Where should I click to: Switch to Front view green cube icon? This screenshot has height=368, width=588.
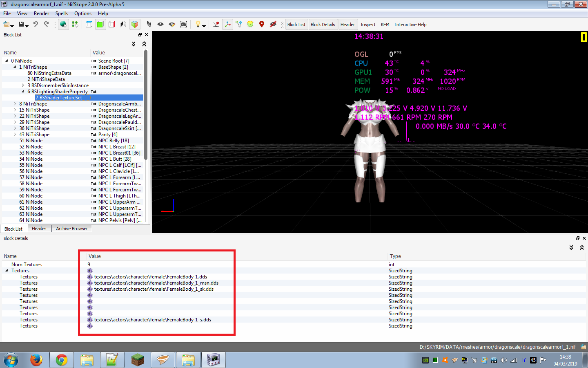coord(100,25)
